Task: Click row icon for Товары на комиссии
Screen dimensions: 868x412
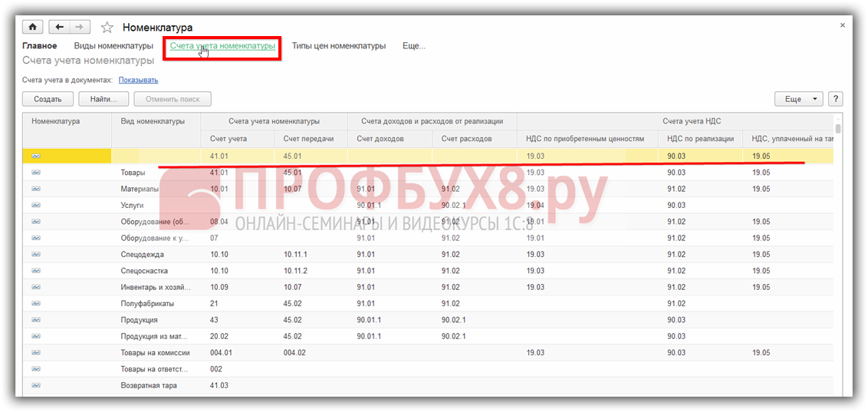Action: pyautogui.click(x=36, y=353)
